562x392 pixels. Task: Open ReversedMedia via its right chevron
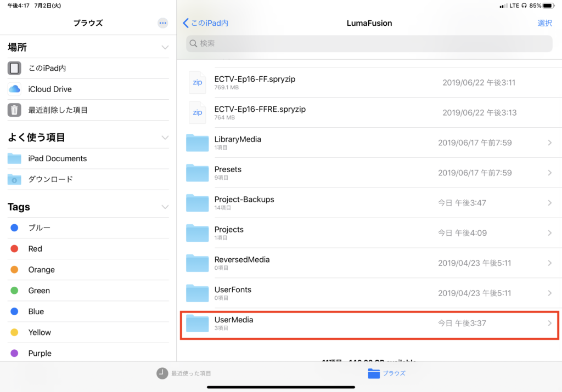[549, 263]
